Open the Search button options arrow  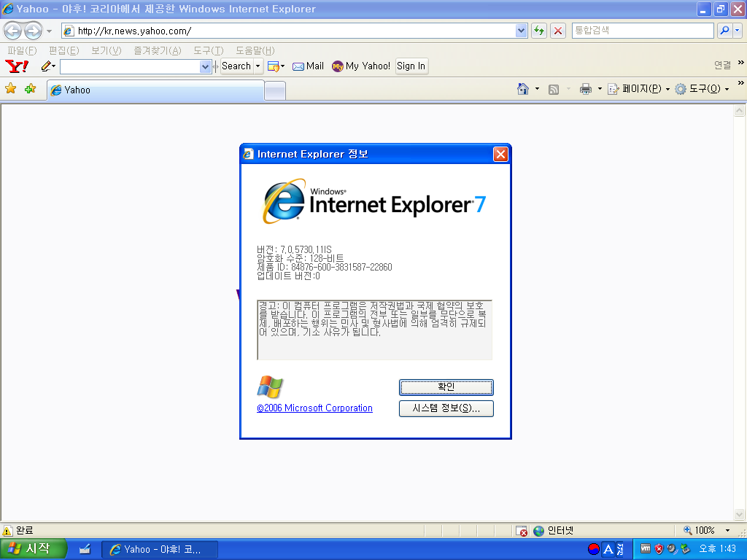pyautogui.click(x=258, y=66)
